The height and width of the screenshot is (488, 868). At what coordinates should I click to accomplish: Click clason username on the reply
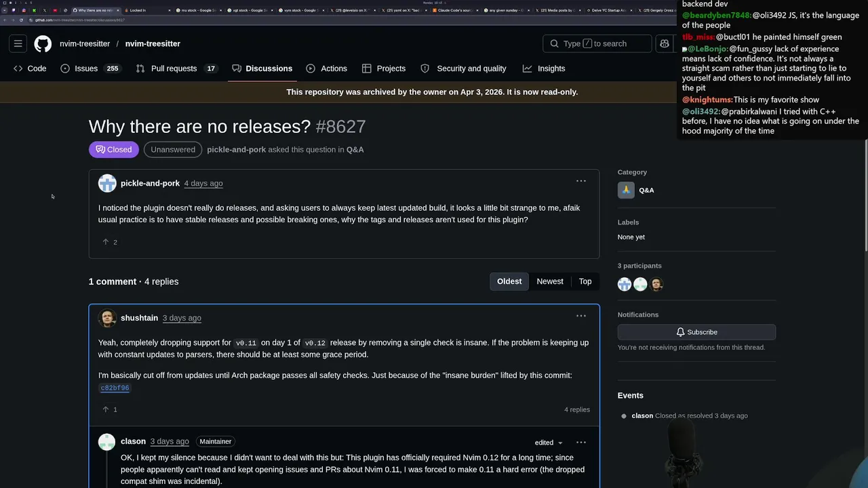[x=133, y=442]
